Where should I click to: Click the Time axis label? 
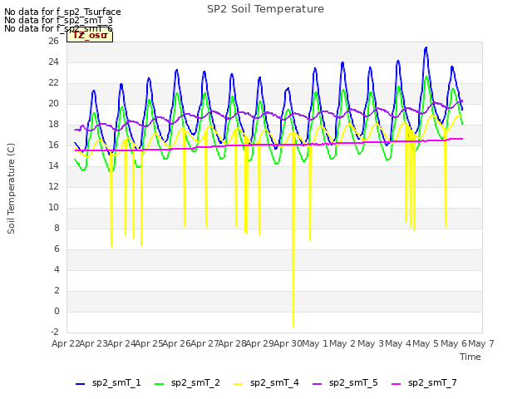pos(470,357)
